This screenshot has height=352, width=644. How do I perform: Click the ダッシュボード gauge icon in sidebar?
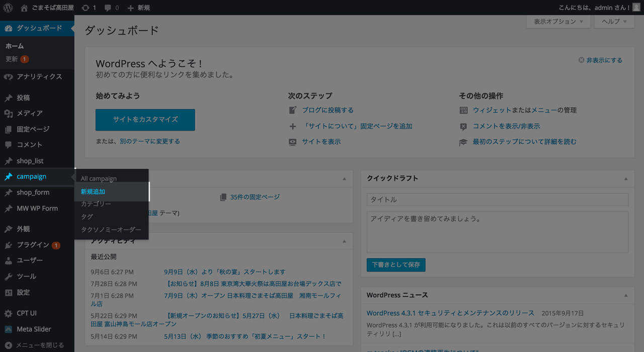8,28
